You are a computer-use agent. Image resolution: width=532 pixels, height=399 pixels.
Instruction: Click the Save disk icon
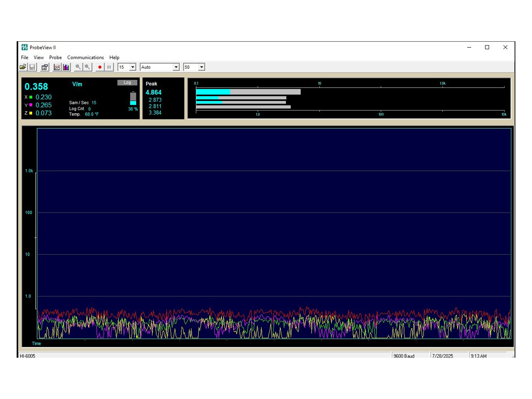32,67
